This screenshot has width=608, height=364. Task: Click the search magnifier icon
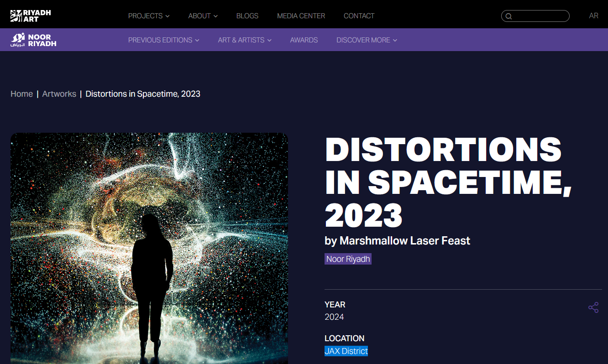[x=509, y=16]
